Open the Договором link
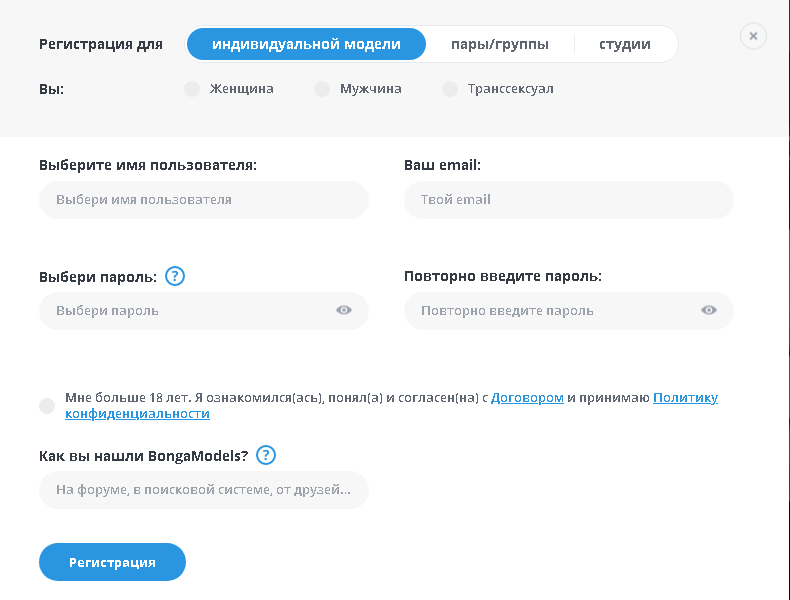The height and width of the screenshot is (600, 790). pyautogui.click(x=527, y=397)
